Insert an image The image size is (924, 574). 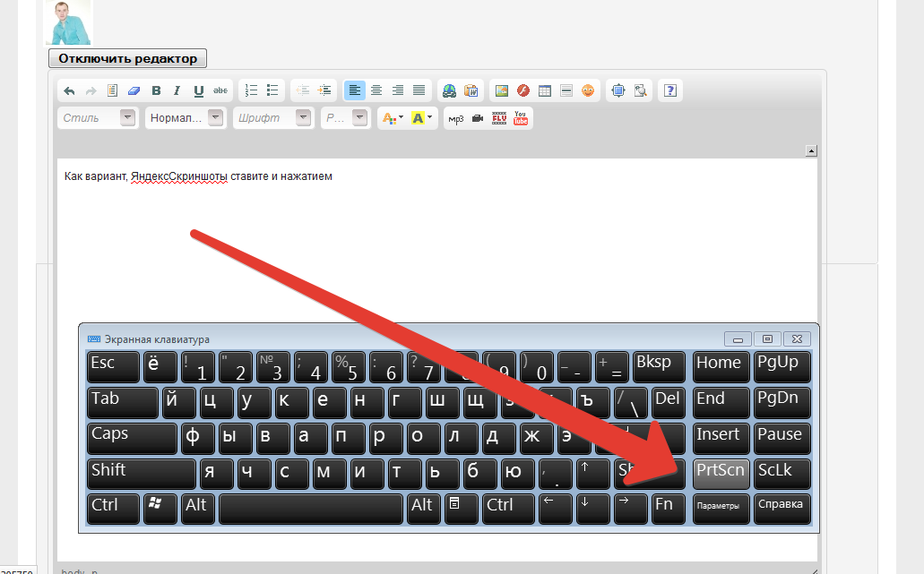pyautogui.click(x=502, y=90)
